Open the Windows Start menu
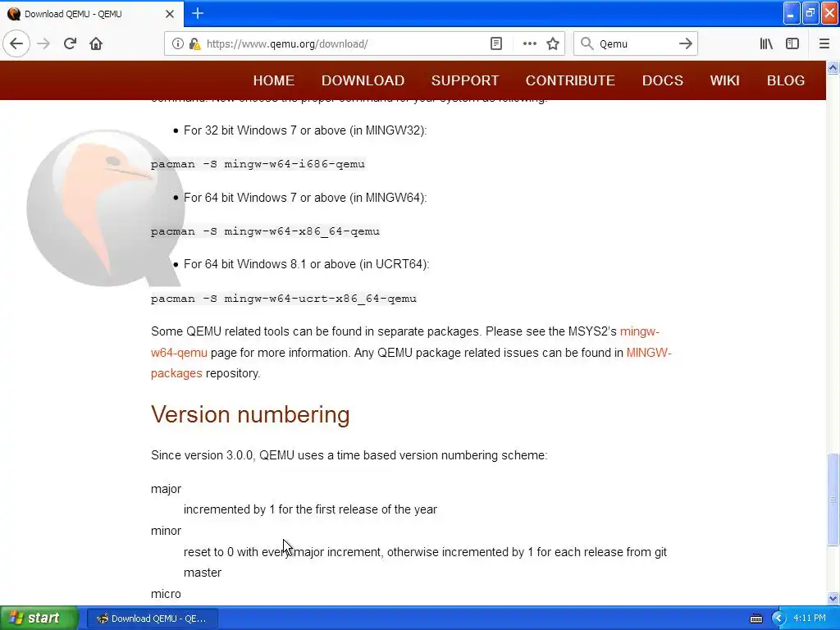Viewport: 840px width, 630px height. 39,619
